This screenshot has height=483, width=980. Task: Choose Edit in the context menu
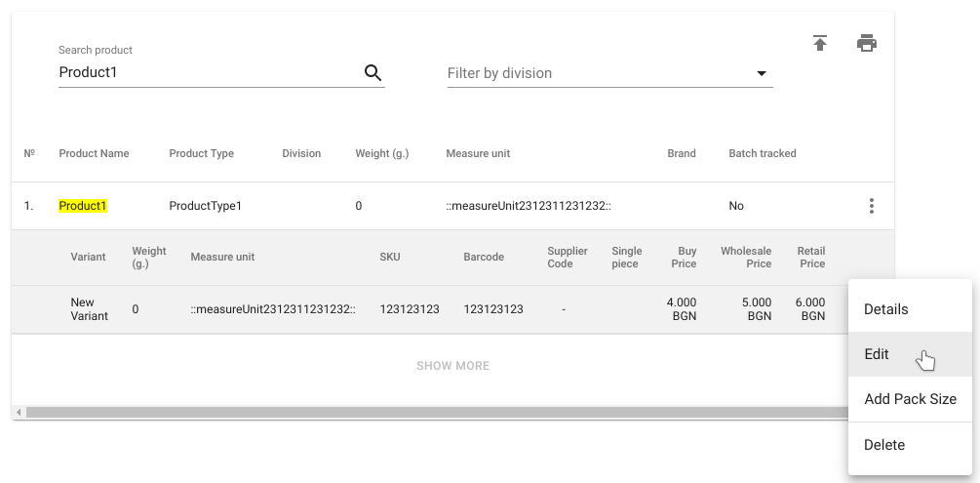pos(910,354)
